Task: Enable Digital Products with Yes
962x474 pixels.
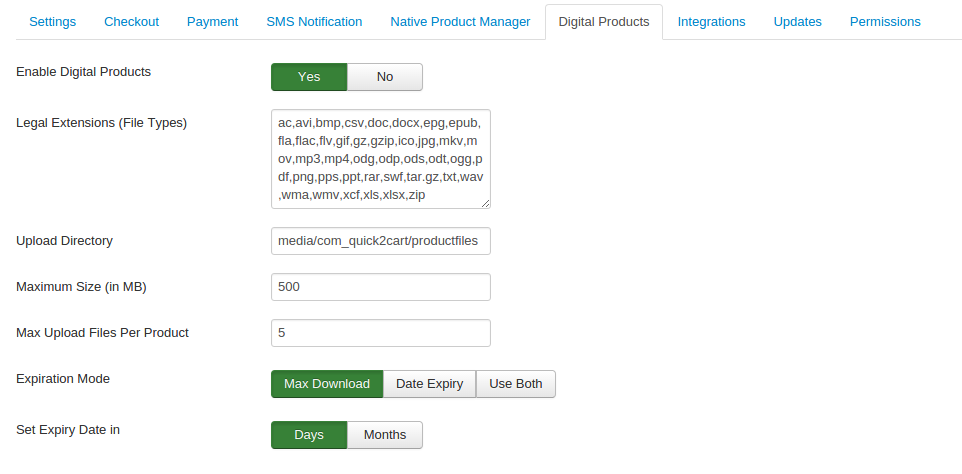Action: [309, 77]
